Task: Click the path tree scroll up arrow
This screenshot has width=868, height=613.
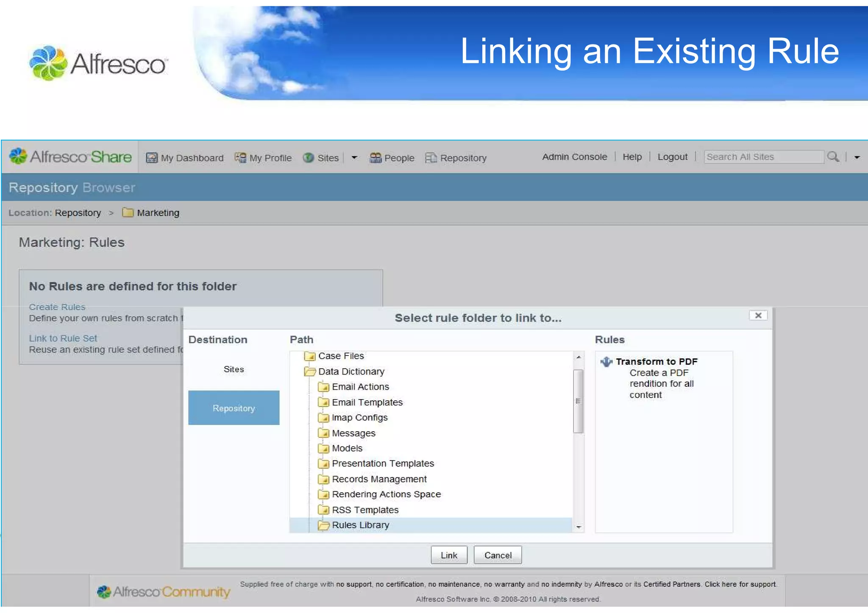Action: (x=579, y=357)
